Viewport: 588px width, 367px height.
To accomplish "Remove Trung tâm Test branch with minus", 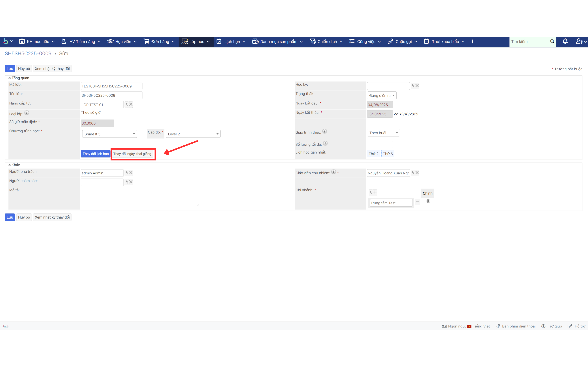I will click(417, 202).
